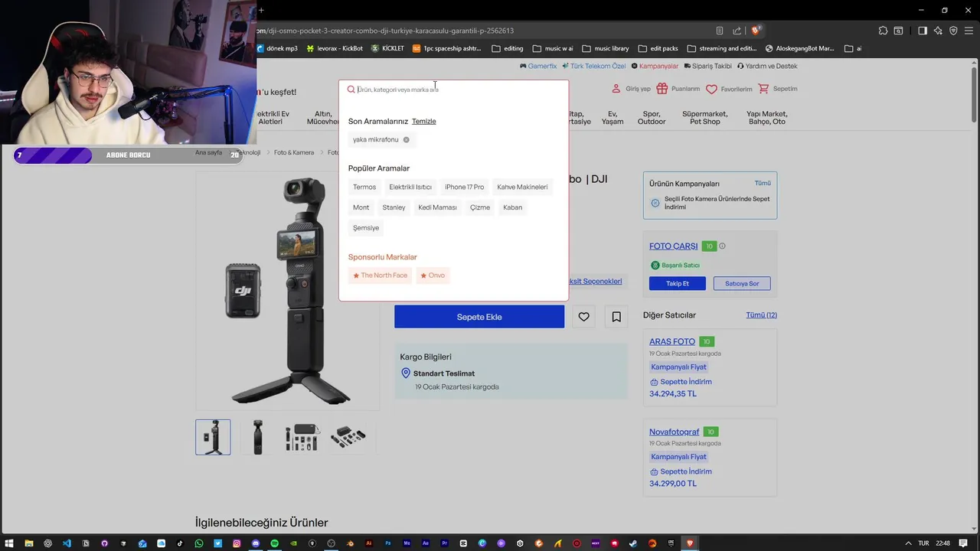Open 'Tümü (12)' other sellers link
Screen dimensions: 980x551
point(761,315)
